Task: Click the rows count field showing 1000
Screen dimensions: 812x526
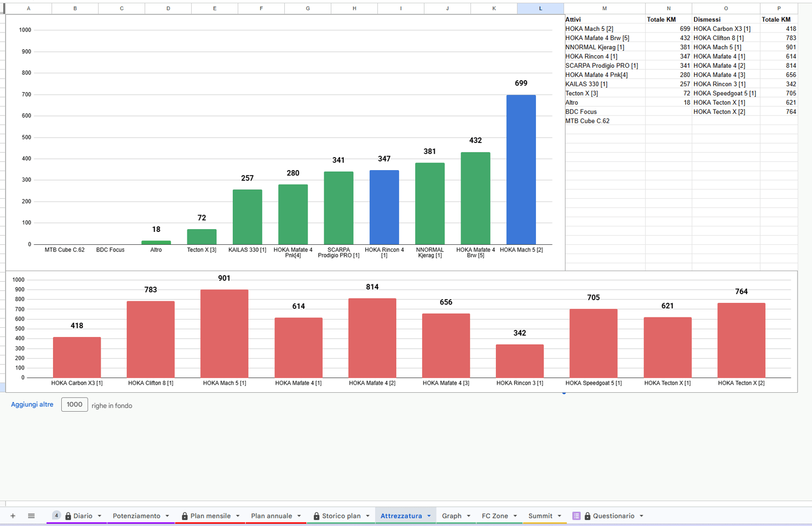Action: tap(75, 405)
